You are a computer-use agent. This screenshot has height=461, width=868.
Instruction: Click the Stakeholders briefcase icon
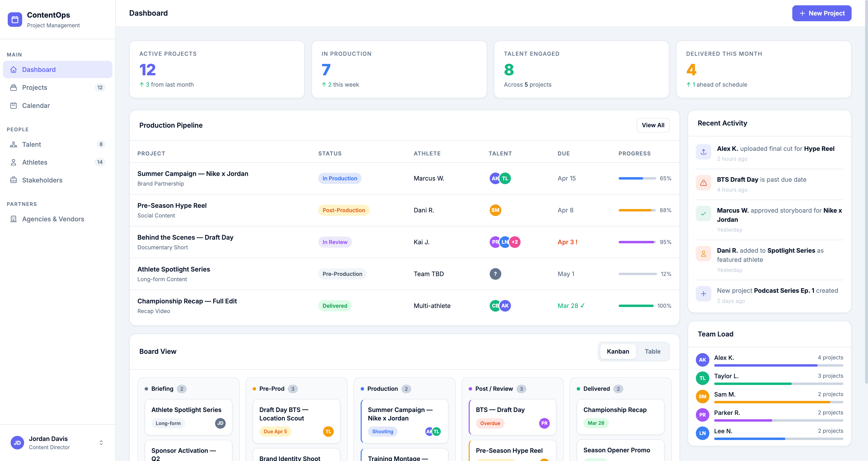click(x=14, y=180)
